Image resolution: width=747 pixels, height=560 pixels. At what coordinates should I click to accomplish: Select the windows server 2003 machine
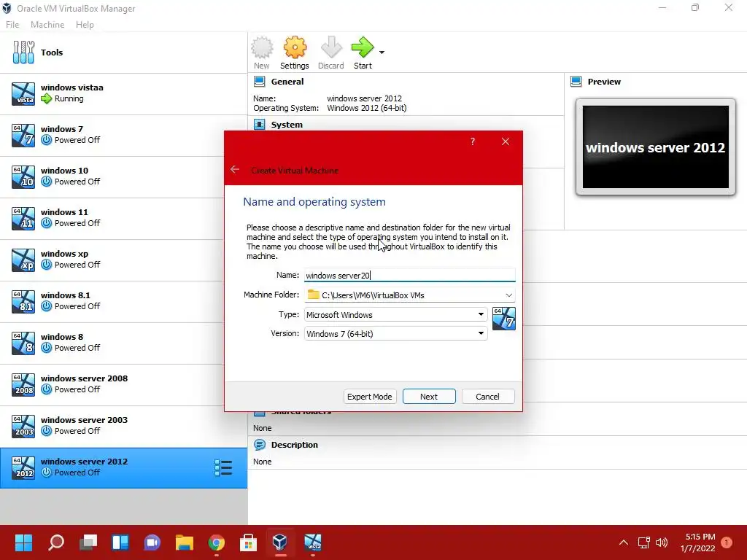pos(123,426)
